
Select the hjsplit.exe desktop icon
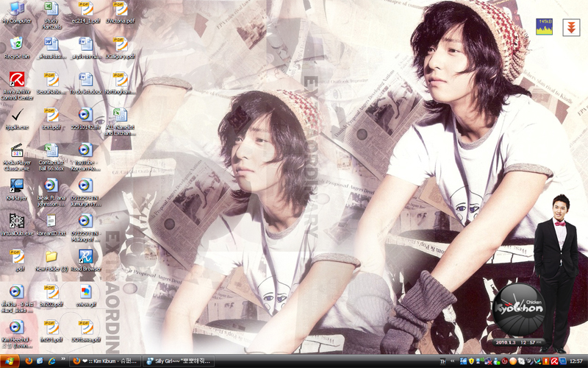point(17,118)
